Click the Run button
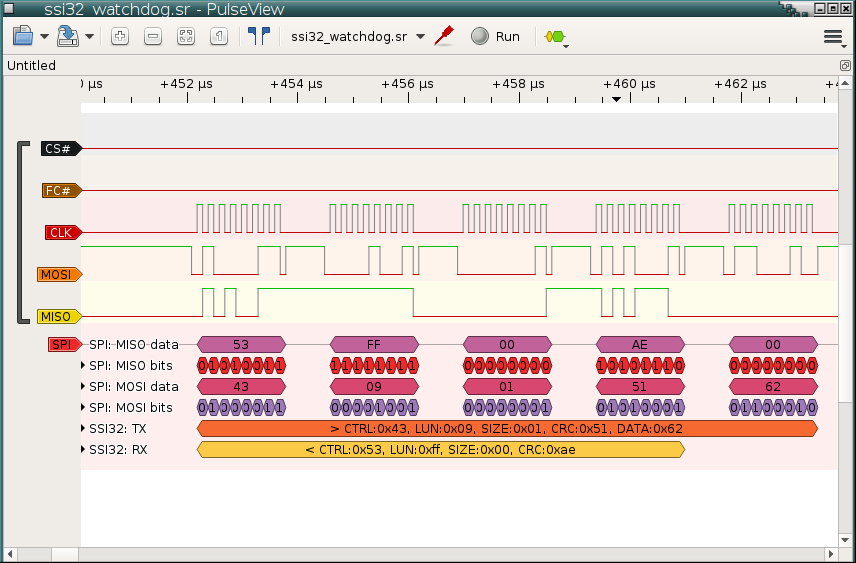 tap(496, 37)
